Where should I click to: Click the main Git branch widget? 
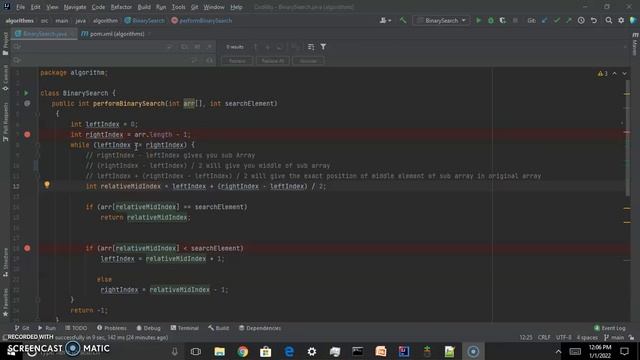pyautogui.click(x=614, y=338)
